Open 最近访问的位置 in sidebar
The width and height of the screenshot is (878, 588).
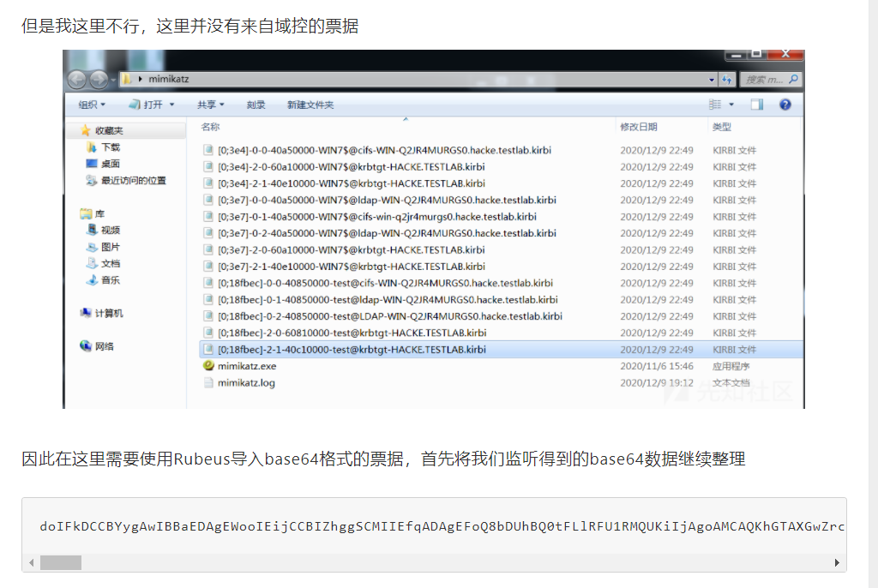click(x=133, y=180)
